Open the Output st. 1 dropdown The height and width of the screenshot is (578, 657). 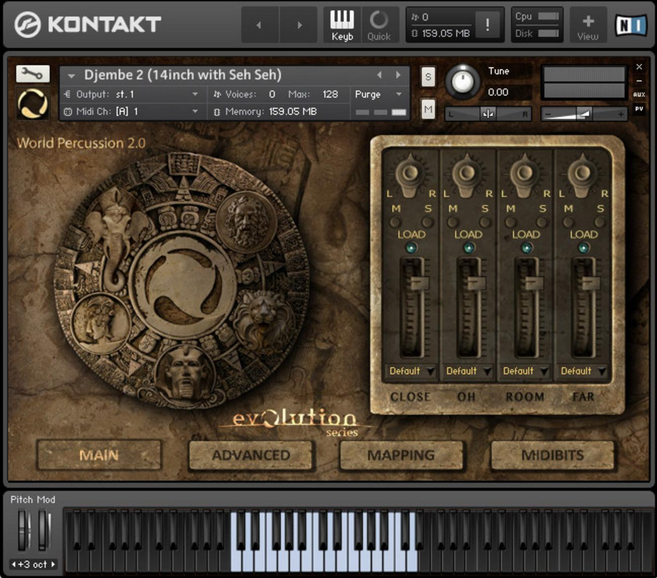pyautogui.click(x=135, y=94)
